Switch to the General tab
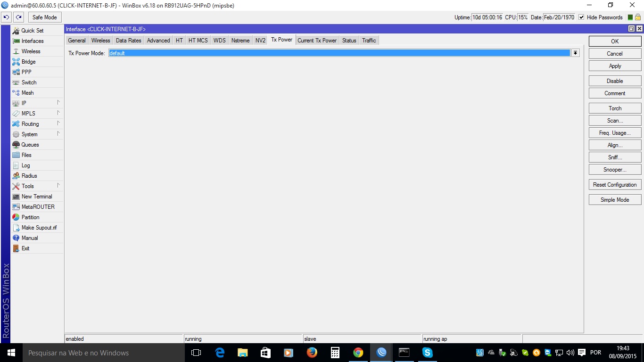 pyautogui.click(x=77, y=41)
